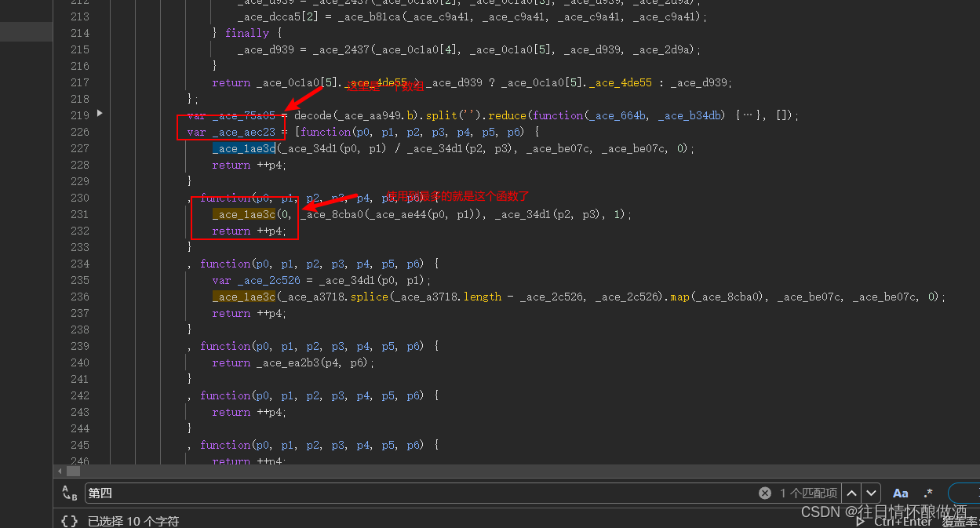The width and height of the screenshot is (980, 528).
Task: Go to the previous search match
Action: click(x=851, y=493)
